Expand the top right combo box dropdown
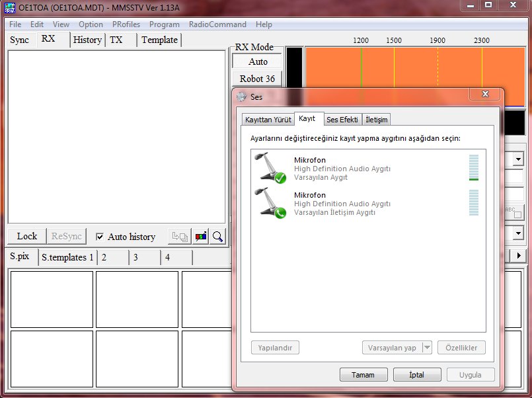This screenshot has width=532, height=398. 518,159
